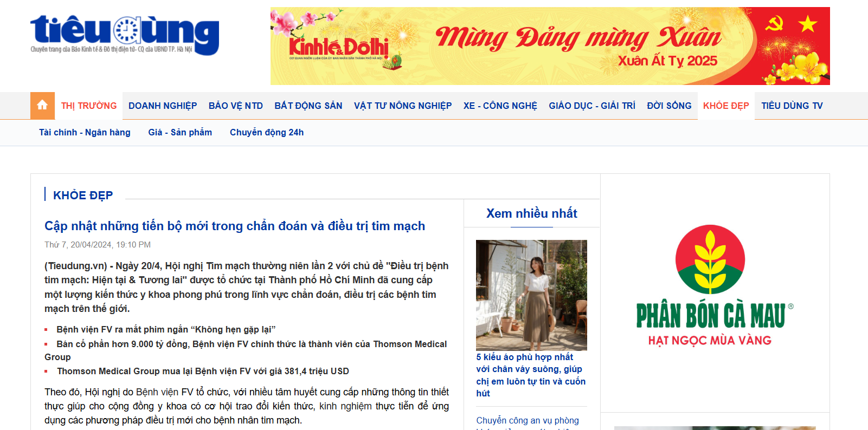Click the Giá - Sản phẩm submenu link

tap(180, 132)
